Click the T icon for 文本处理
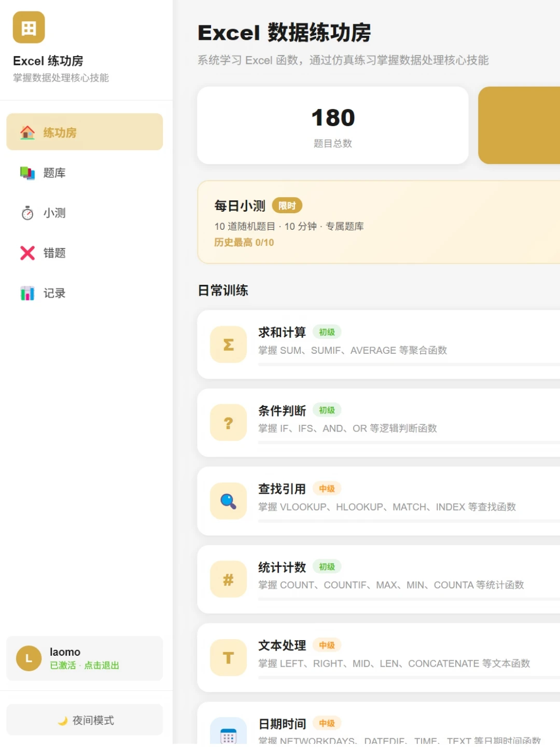 click(x=228, y=658)
